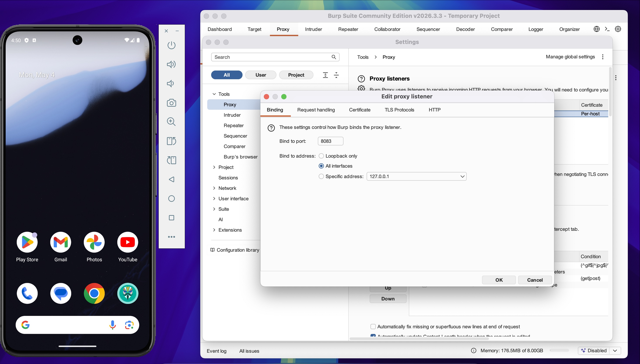Click the collapse all settings icon
Image resolution: width=640 pixels, height=364 pixels.
click(x=336, y=75)
